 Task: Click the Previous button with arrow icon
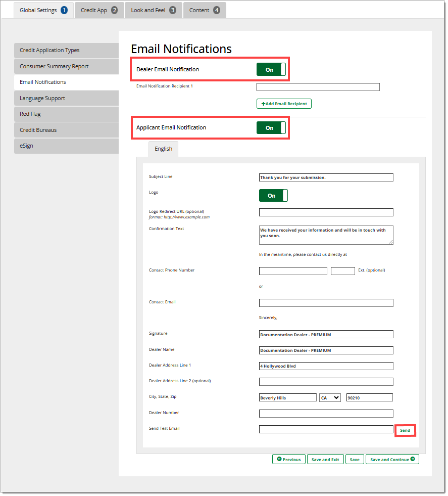(x=288, y=459)
